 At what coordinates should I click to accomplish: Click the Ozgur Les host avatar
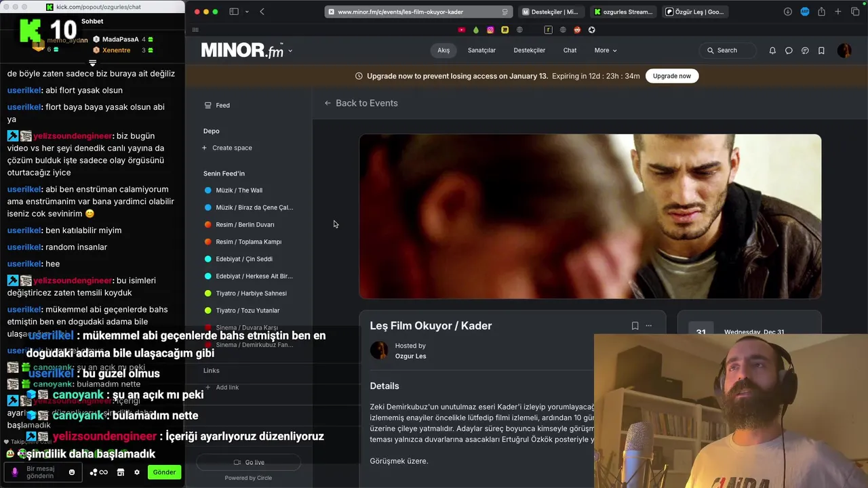[379, 350]
